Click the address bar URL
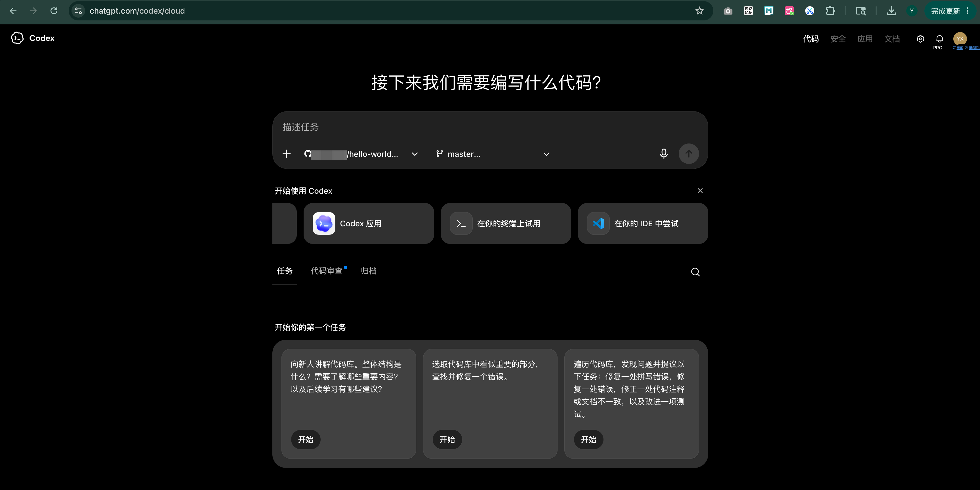 point(137,11)
